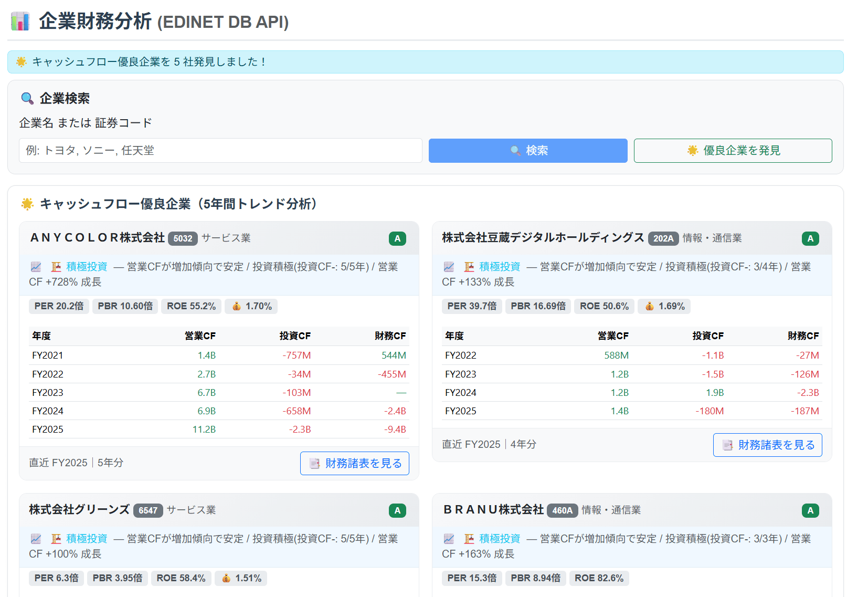
Task: Click the PBR 16.69倍 chip
Action: [538, 306]
